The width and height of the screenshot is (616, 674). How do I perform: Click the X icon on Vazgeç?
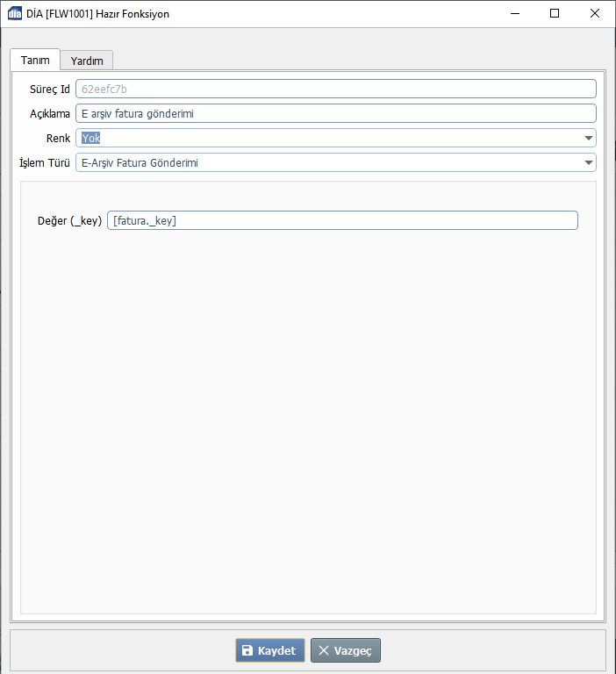point(324,650)
